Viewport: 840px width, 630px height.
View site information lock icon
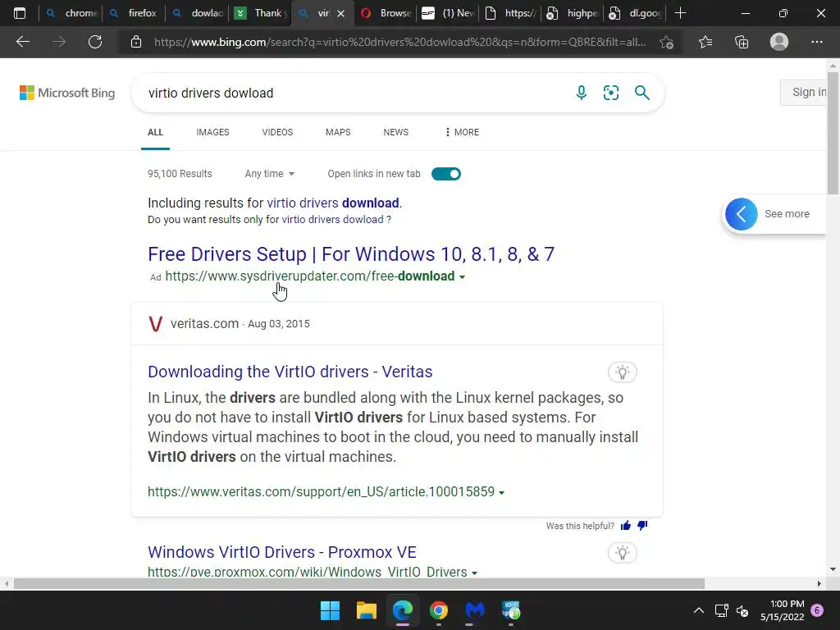tap(136, 42)
